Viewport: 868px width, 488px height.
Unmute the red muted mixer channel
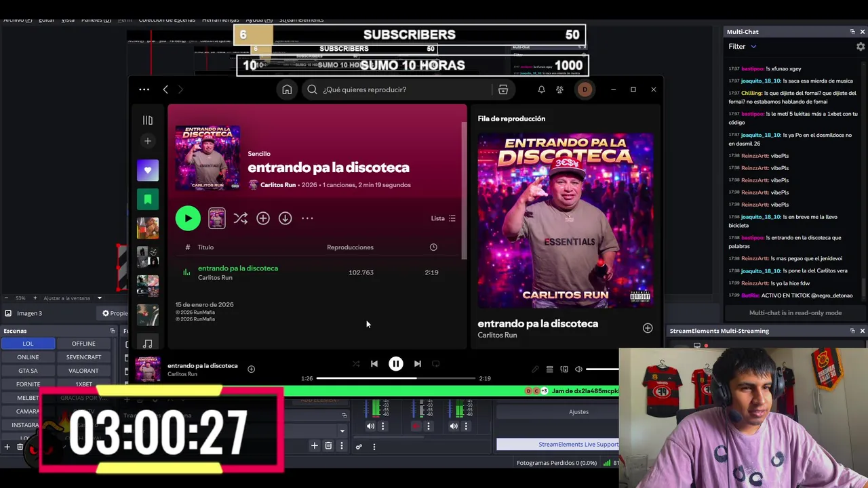(x=416, y=426)
